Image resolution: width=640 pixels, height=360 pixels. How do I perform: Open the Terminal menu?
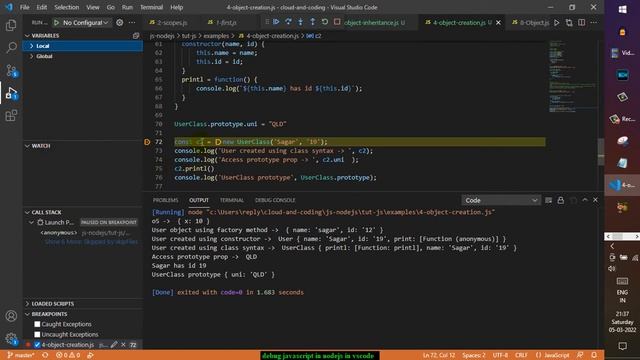click(x=151, y=7)
